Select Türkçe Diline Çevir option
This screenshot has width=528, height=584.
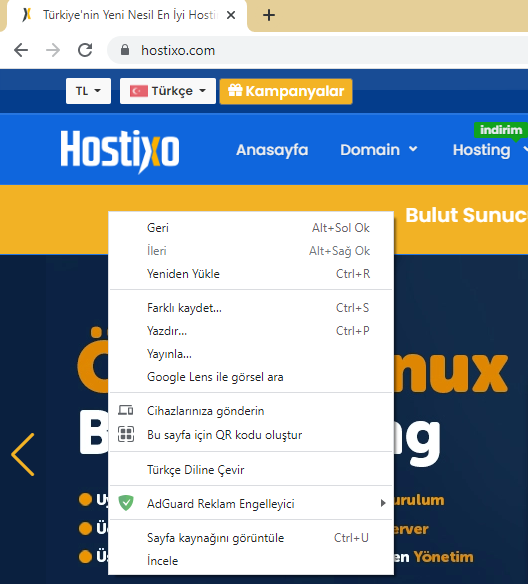point(251,469)
